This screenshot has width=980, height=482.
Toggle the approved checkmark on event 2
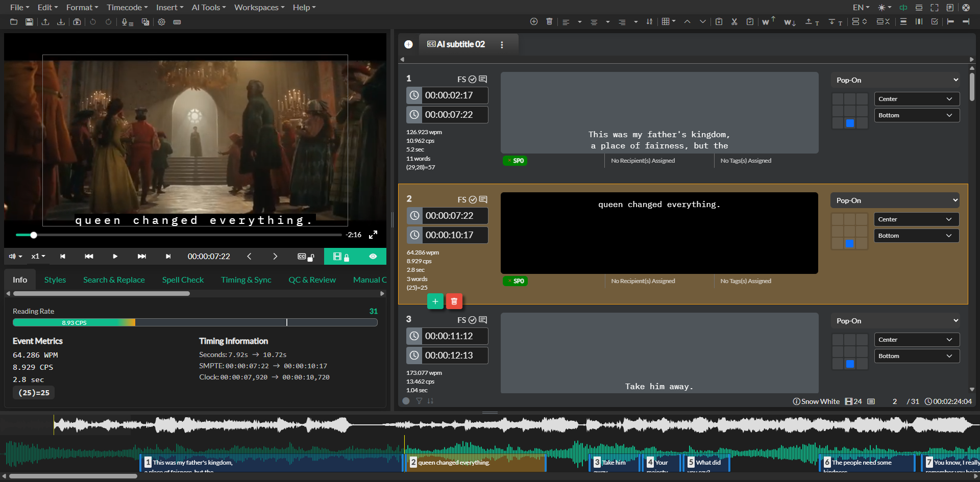pos(473,199)
